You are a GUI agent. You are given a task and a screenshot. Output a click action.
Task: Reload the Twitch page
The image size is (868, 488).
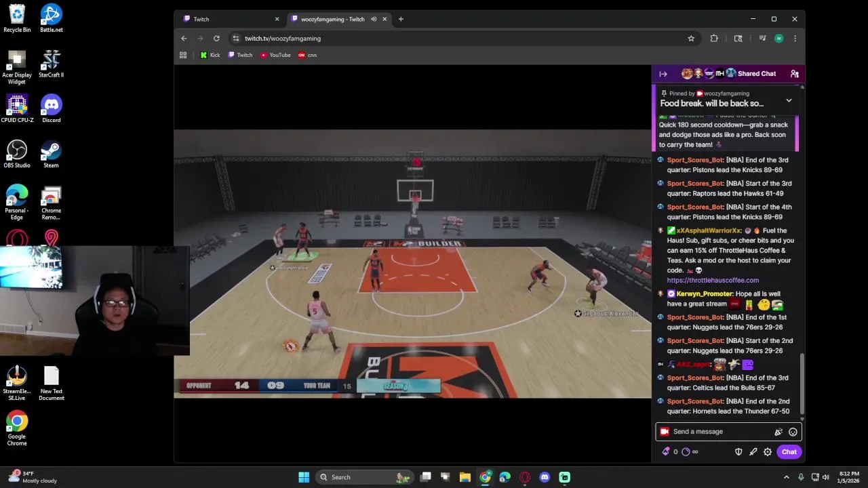coord(216,39)
